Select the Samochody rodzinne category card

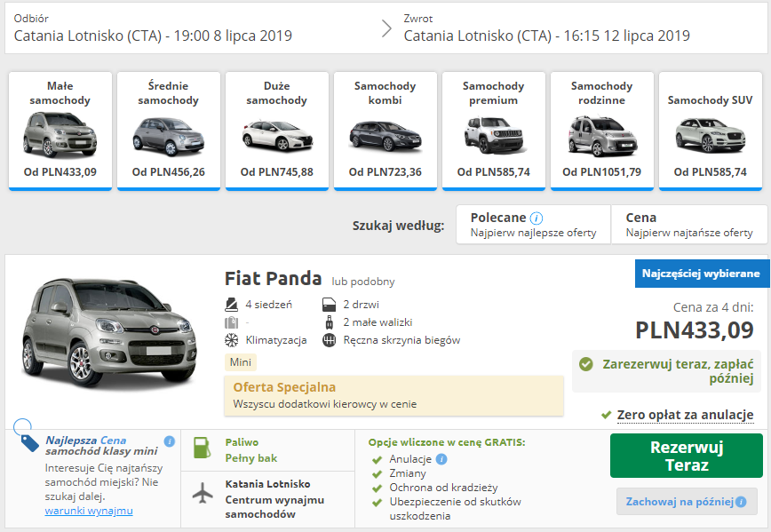click(602, 131)
